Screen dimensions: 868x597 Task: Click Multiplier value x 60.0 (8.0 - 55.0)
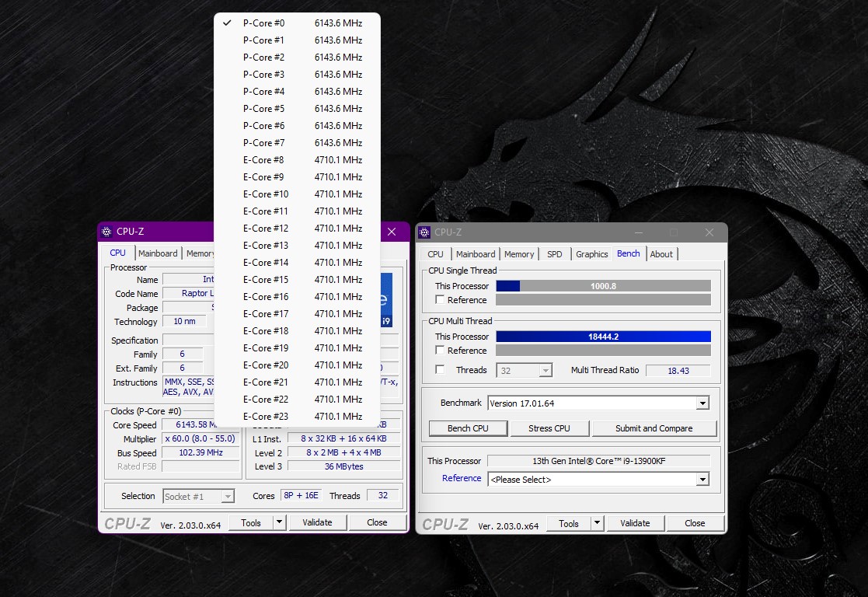pos(200,438)
